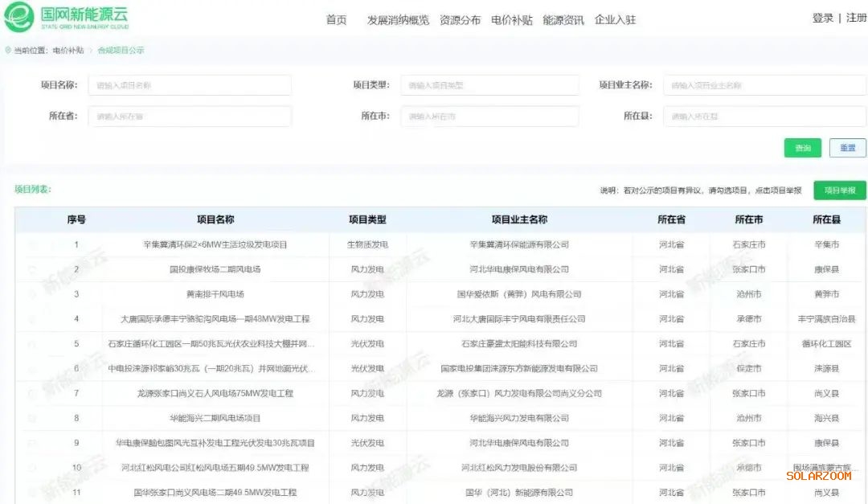Focus the 项目名称 input field

coord(190,85)
